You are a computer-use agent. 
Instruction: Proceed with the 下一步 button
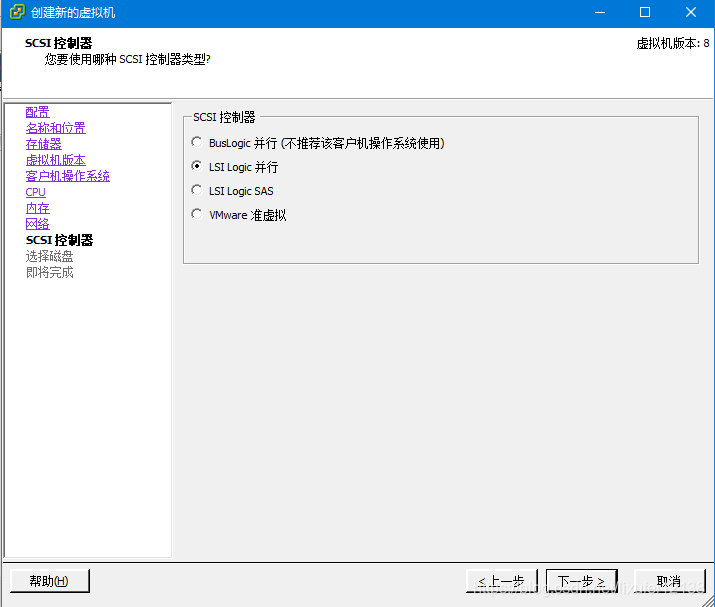click(x=582, y=581)
